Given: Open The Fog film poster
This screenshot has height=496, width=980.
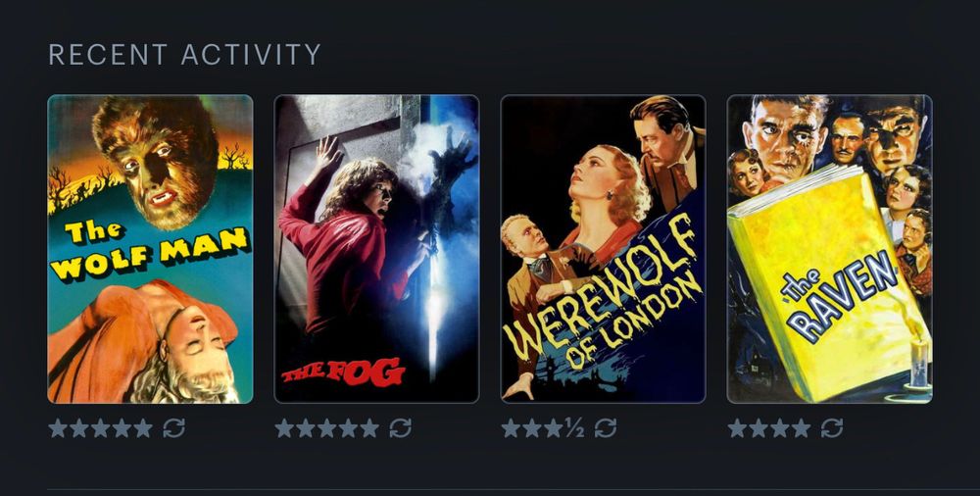Looking at the screenshot, I should coord(377,249).
